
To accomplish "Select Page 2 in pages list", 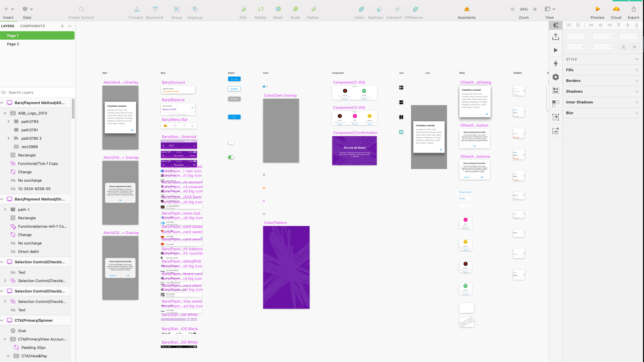I will point(37,44).
